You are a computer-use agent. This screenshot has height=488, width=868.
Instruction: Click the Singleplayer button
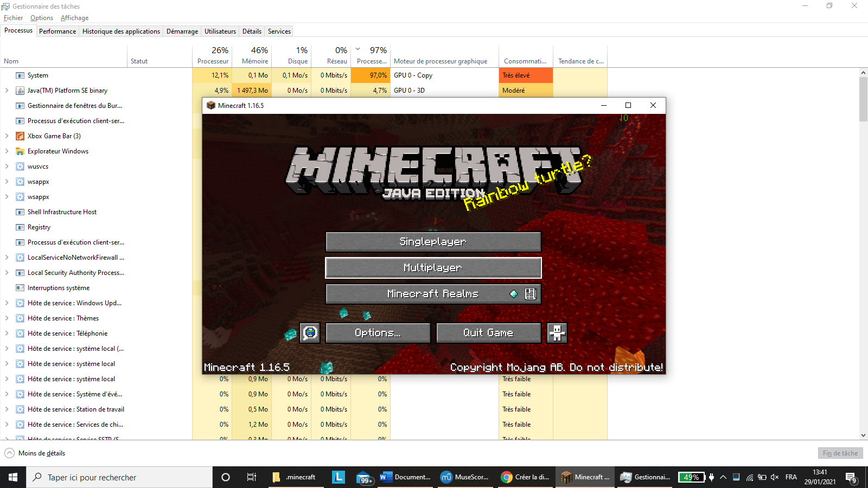tap(433, 242)
